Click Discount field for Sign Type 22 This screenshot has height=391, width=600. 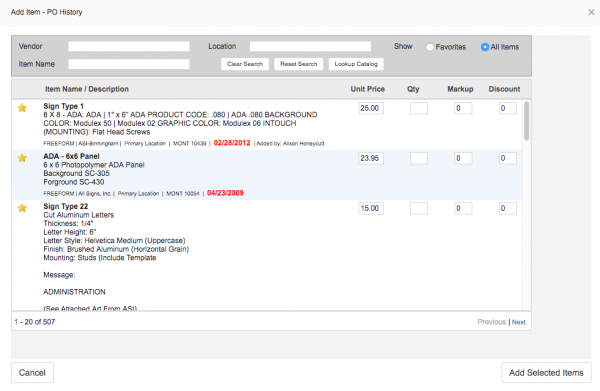(x=508, y=208)
